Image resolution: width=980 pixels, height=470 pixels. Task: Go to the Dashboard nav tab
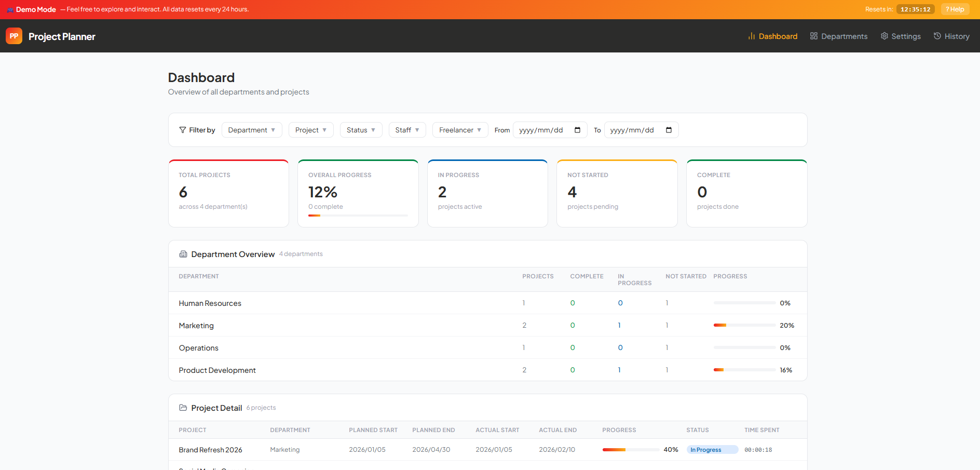tap(772, 36)
